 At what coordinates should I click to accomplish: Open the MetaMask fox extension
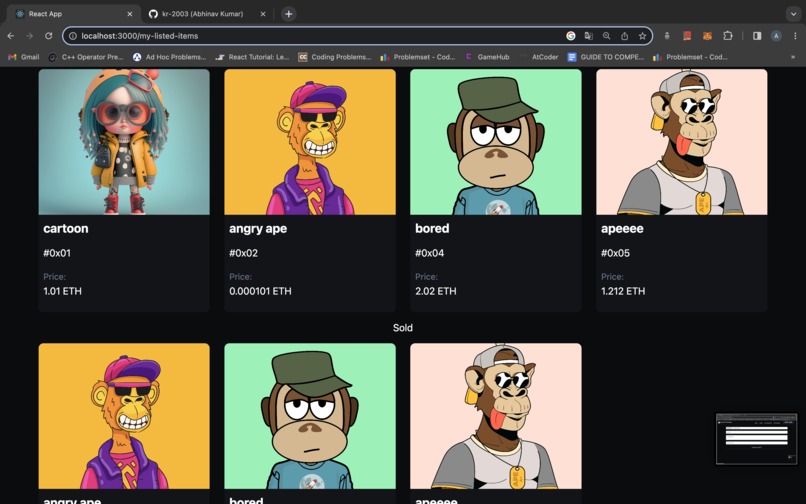pos(708,36)
